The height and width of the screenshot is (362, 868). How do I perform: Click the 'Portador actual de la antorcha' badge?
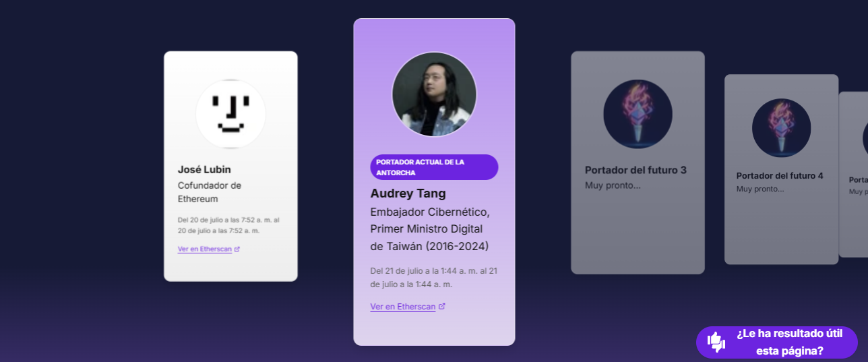(434, 167)
